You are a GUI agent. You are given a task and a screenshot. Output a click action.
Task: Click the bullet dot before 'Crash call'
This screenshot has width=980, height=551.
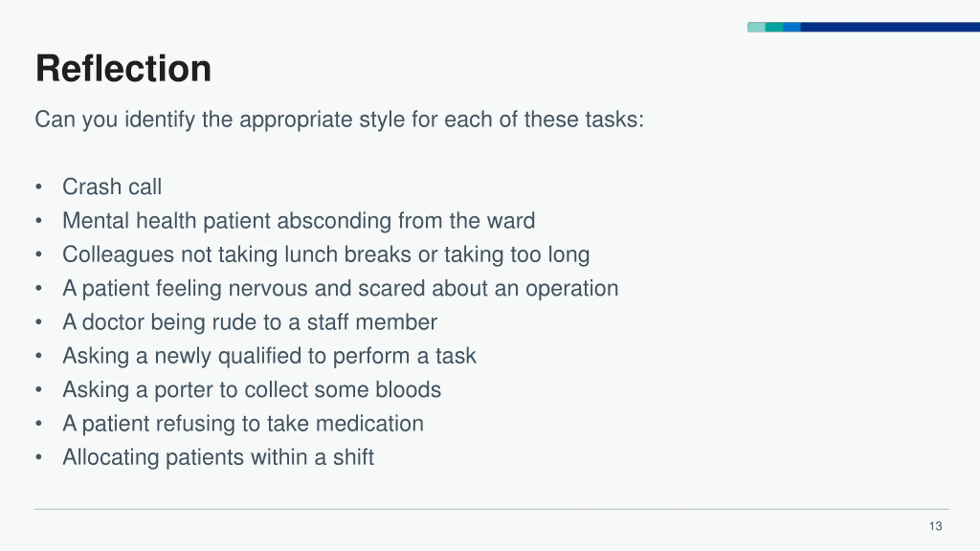tap(38, 187)
